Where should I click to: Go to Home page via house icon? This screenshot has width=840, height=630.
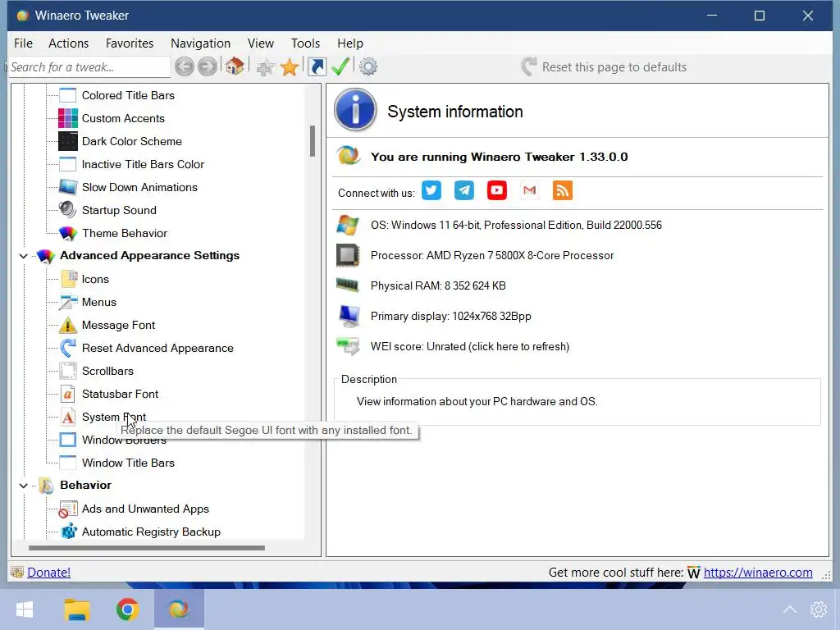tap(234, 66)
